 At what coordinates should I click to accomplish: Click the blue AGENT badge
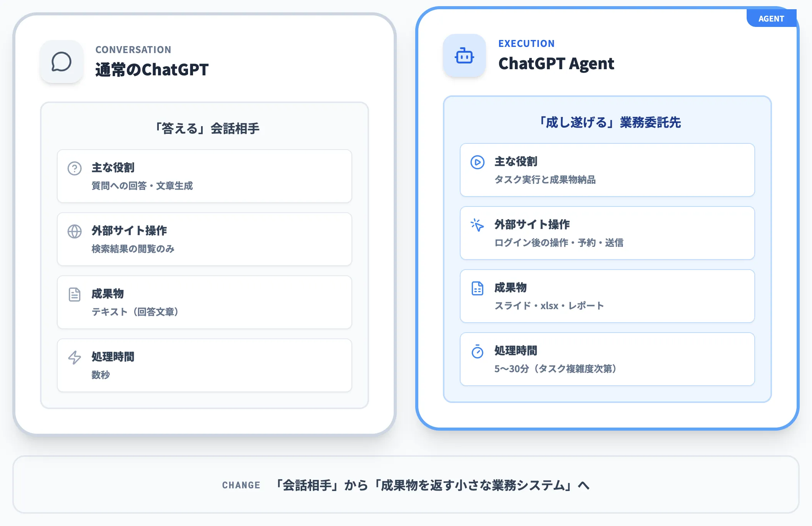(771, 18)
